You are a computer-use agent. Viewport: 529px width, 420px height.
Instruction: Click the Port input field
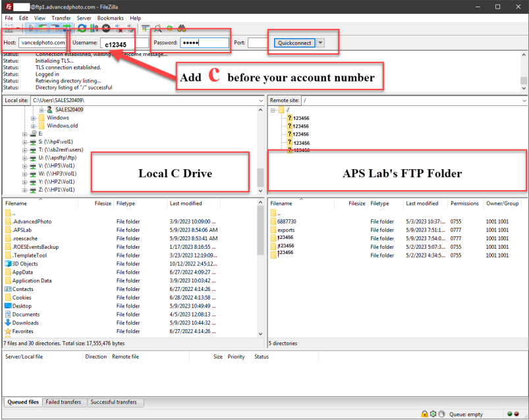point(258,43)
